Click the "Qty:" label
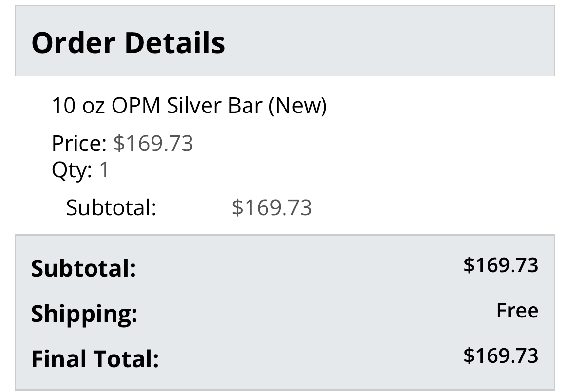570x392 pixels. (72, 170)
